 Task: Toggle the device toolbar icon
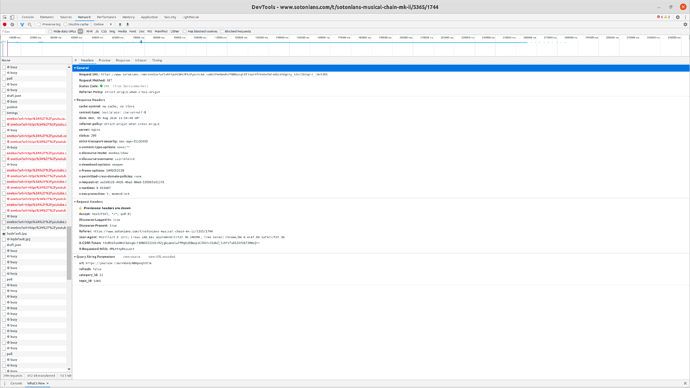(x=12, y=17)
